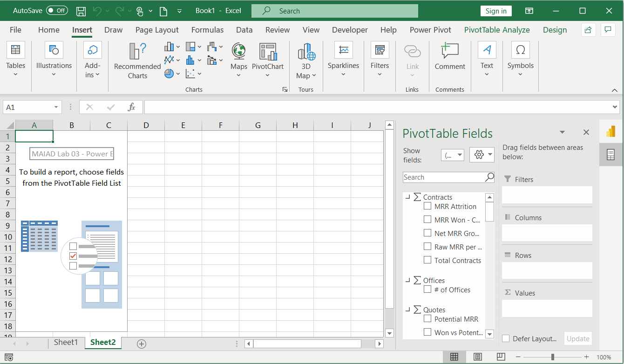Viewport: 624px width, 364px height.
Task: Collapse the Offices table group
Action: [408, 280]
